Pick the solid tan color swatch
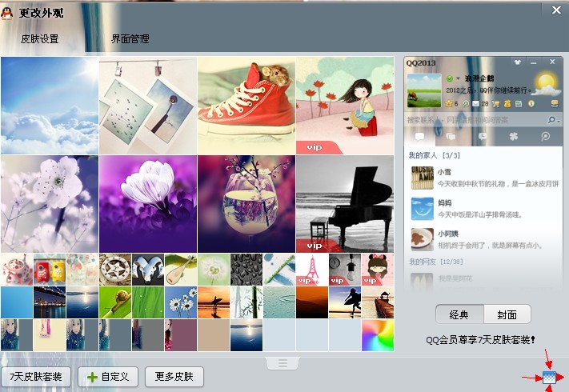Screen dimensions: 569x392 click(x=214, y=335)
